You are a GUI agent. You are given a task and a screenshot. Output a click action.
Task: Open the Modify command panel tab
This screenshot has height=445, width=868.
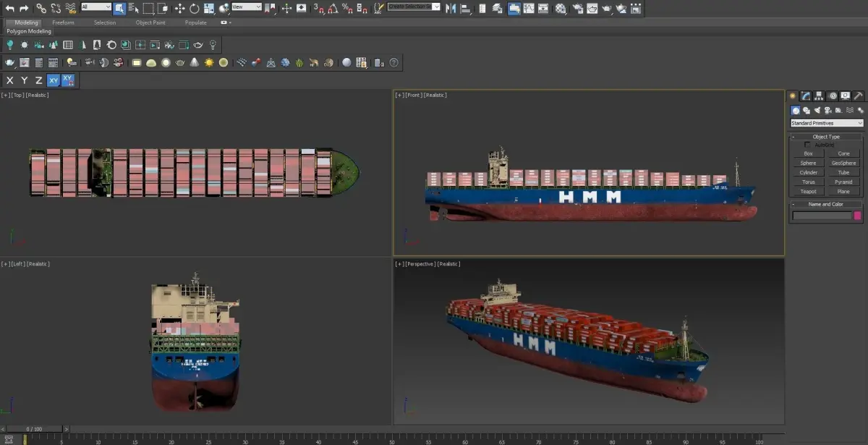coord(807,96)
